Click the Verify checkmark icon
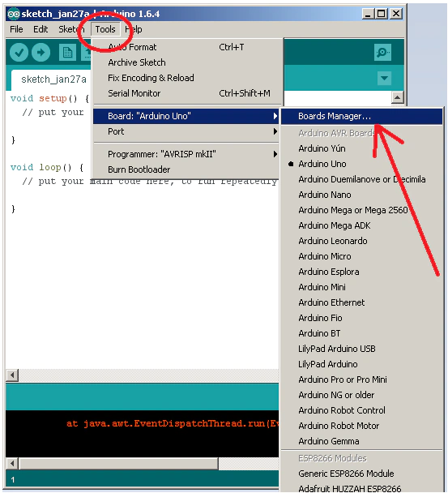This screenshot has height=493, width=448. 19,52
